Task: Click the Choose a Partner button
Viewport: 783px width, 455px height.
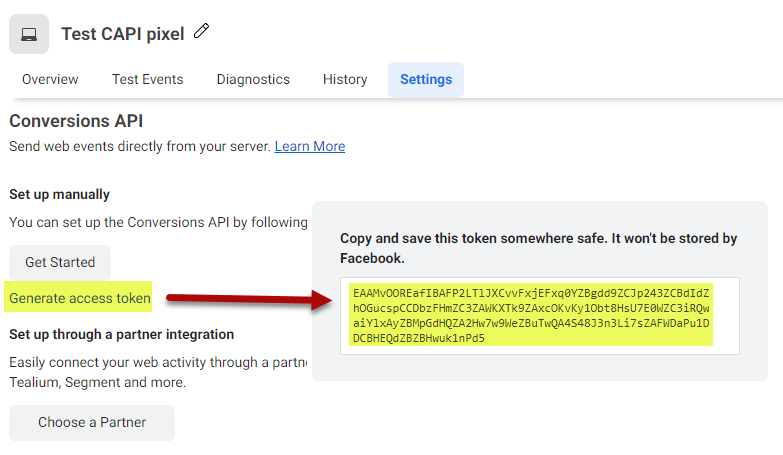Action: [x=92, y=422]
